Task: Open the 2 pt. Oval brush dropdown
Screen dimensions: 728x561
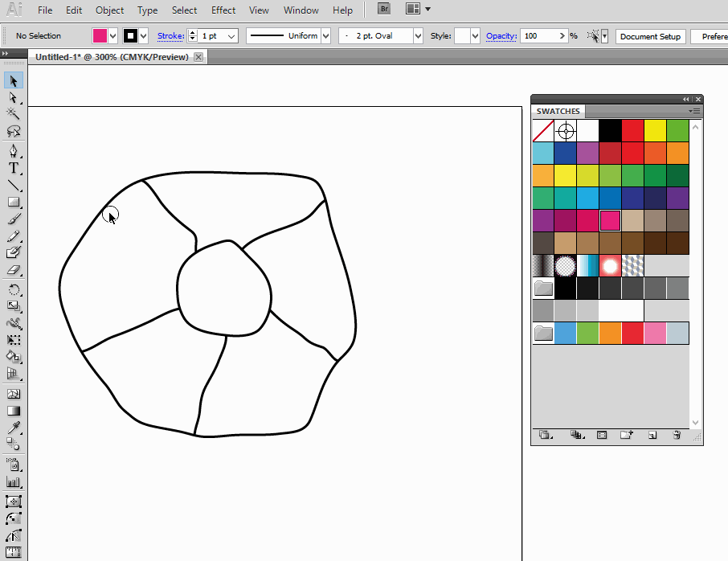Action: click(418, 36)
